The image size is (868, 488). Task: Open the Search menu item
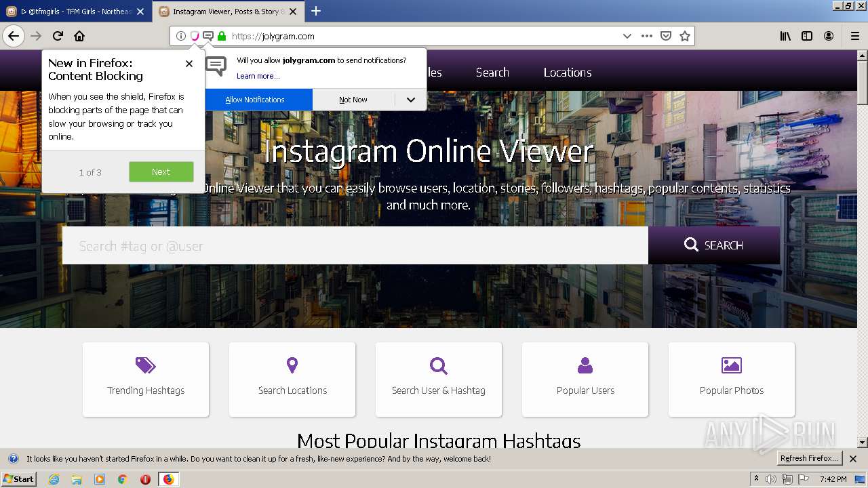492,73
